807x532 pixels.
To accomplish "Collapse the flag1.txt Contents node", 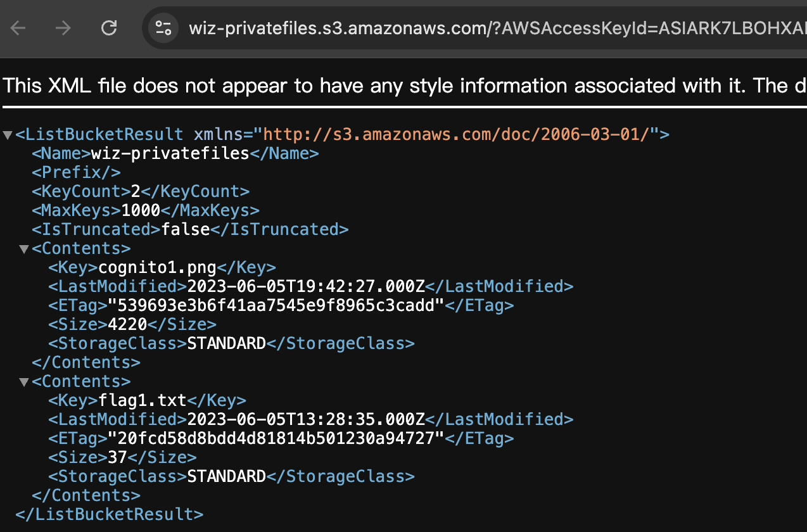I will point(24,382).
